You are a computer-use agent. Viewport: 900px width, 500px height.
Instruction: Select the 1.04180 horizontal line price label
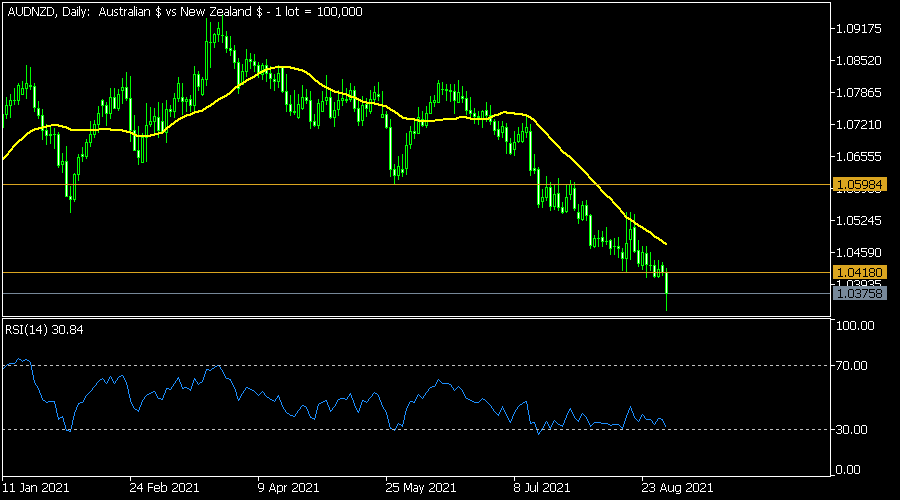click(x=859, y=273)
